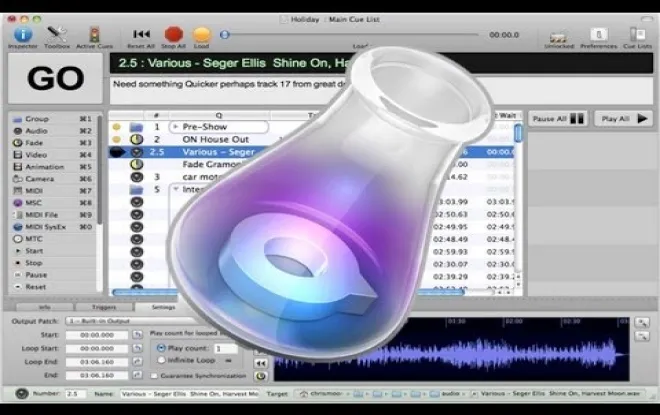The image size is (660, 415).
Task: Switch to the Settings tab
Action: 163,307
